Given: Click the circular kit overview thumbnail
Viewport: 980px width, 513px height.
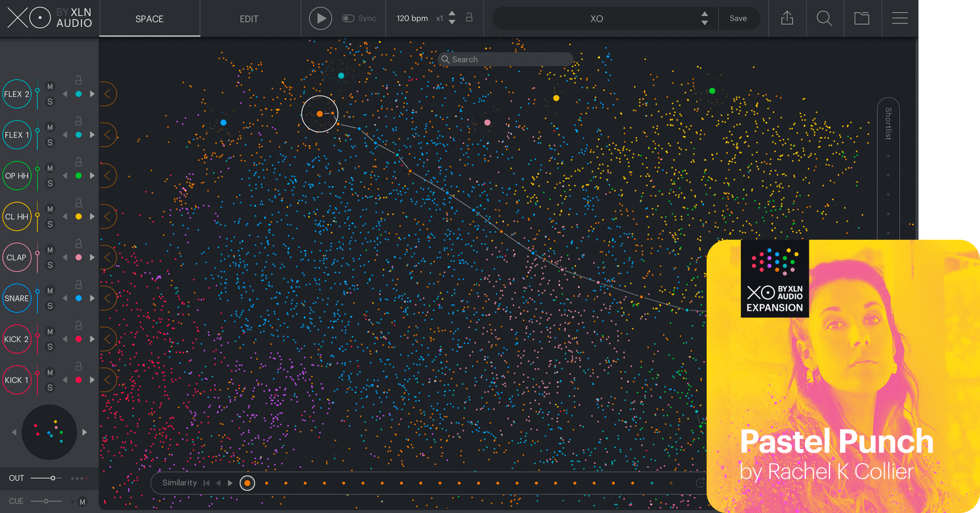Looking at the screenshot, I should (x=49, y=432).
